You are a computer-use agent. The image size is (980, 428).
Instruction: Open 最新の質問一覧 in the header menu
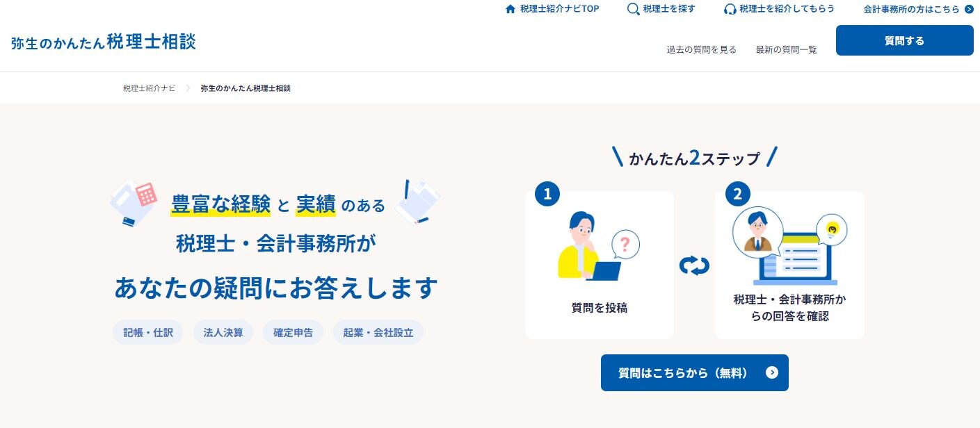786,50
